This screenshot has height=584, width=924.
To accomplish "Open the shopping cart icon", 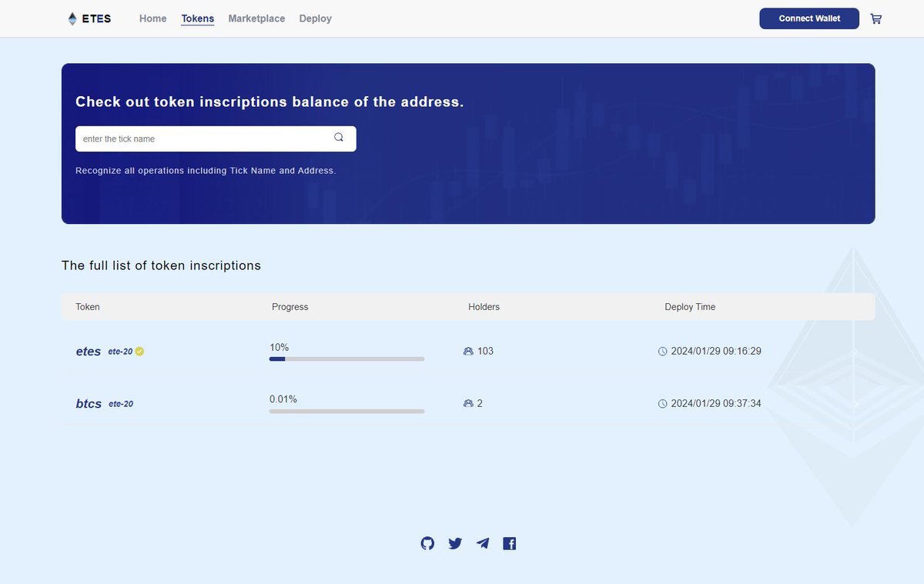I will click(876, 18).
